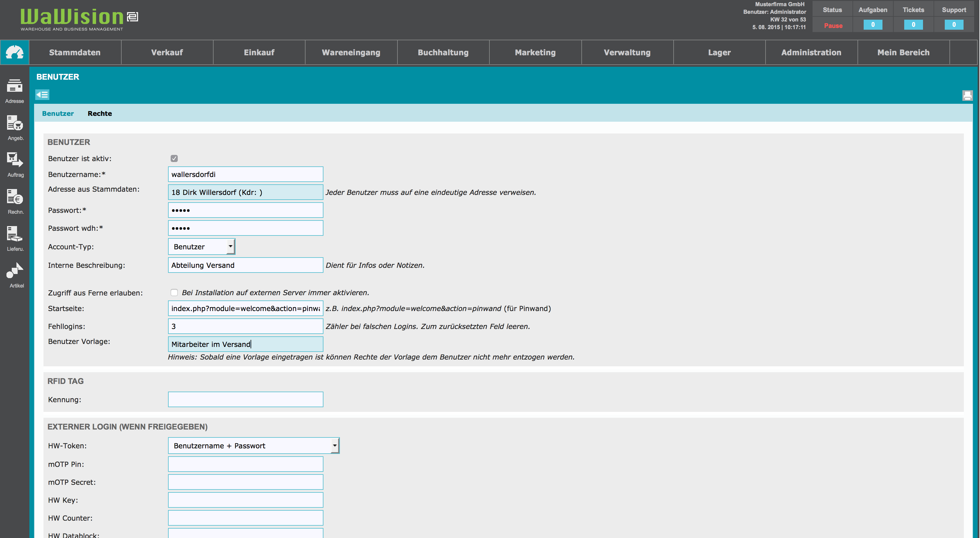Open the Angebot sidebar icon
Screen dimensions: 980x538
[x=14, y=123]
